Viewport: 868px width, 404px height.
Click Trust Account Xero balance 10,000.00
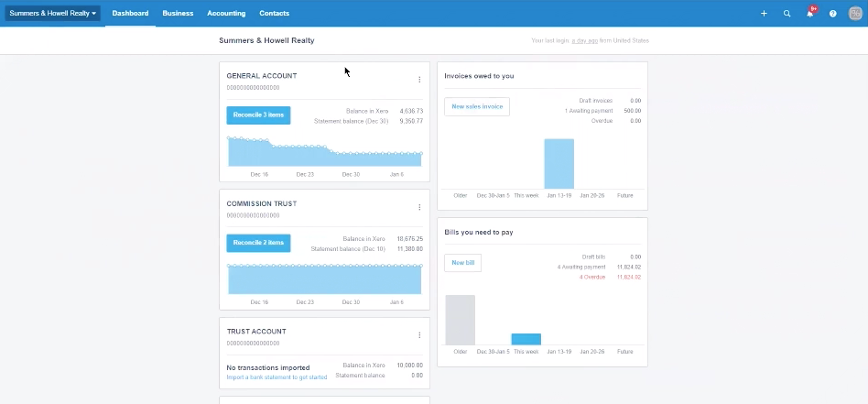click(x=410, y=366)
